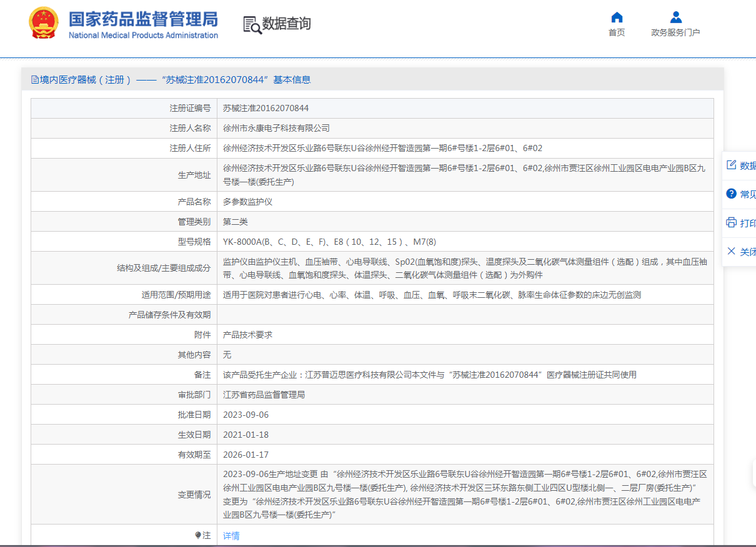Click the 适用范围/预期用途 description text
The height and width of the screenshot is (547, 756).
point(432,295)
